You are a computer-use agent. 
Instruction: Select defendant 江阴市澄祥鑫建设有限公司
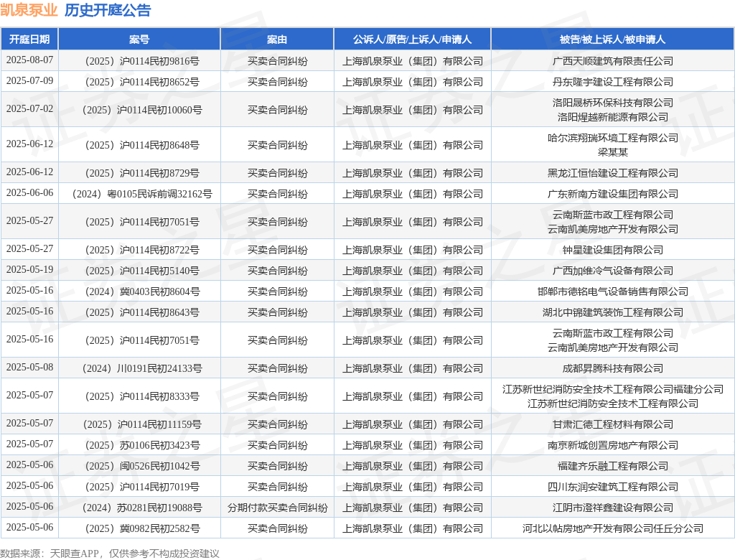613,508
